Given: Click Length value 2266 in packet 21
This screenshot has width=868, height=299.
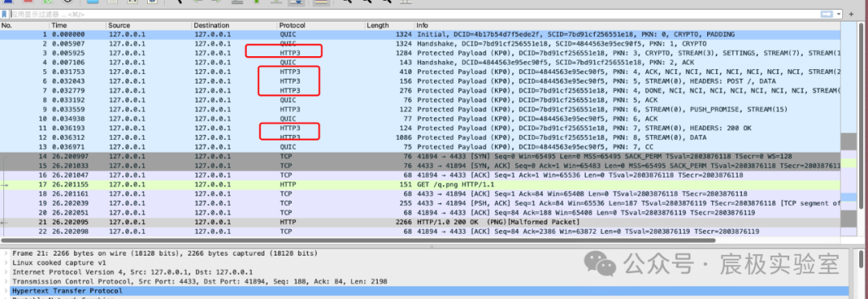Looking at the screenshot, I should click(x=403, y=223).
